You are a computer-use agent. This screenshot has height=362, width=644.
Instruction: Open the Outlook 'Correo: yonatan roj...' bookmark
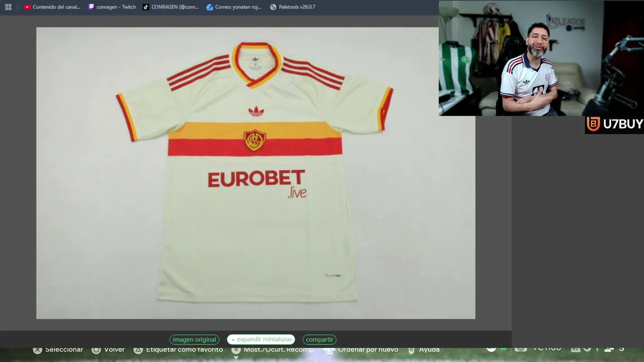(x=234, y=7)
